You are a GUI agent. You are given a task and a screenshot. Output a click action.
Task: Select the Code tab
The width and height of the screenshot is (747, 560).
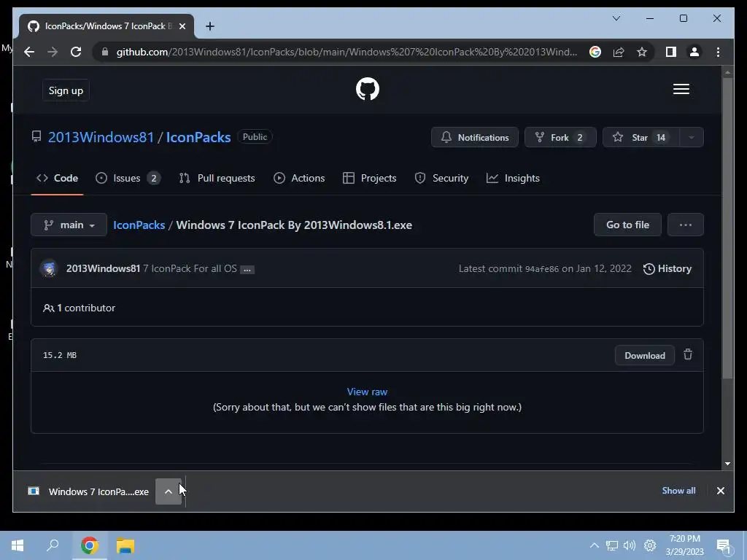pyautogui.click(x=57, y=178)
